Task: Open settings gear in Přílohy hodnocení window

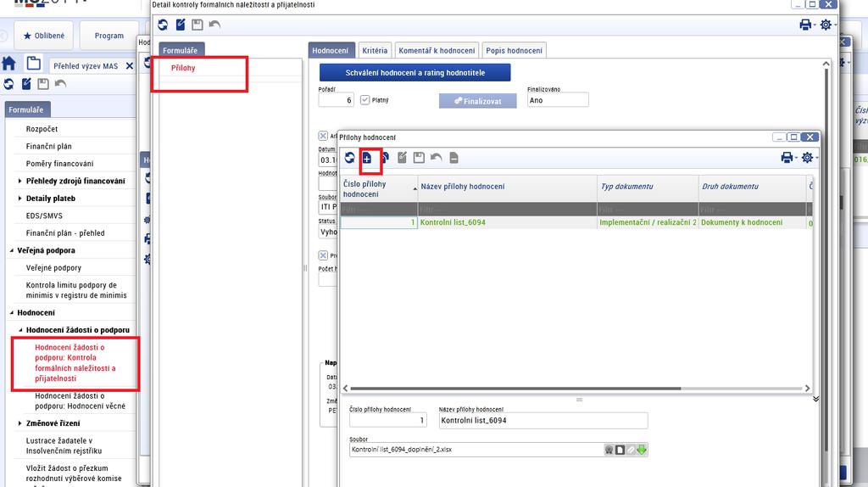Action: pyautogui.click(x=808, y=158)
